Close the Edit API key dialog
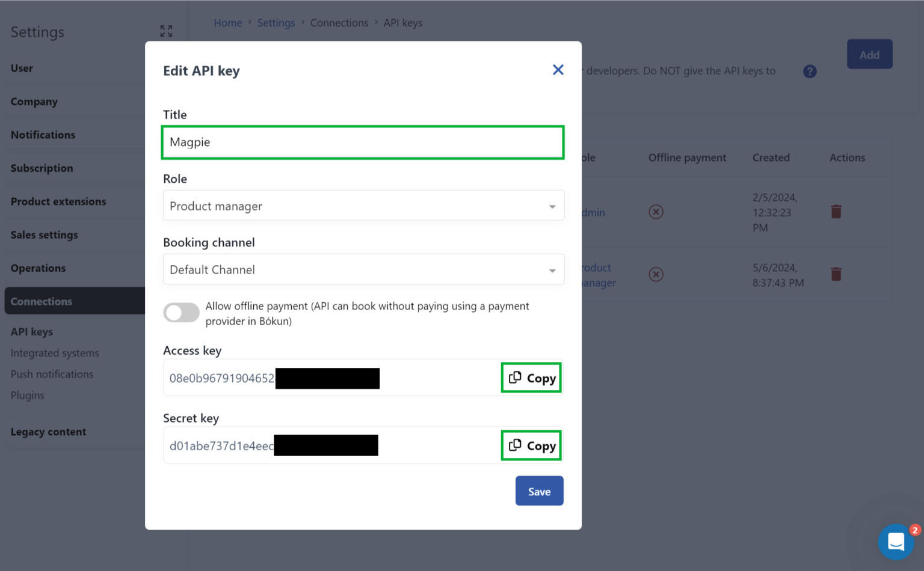This screenshot has height=571, width=924. point(558,70)
